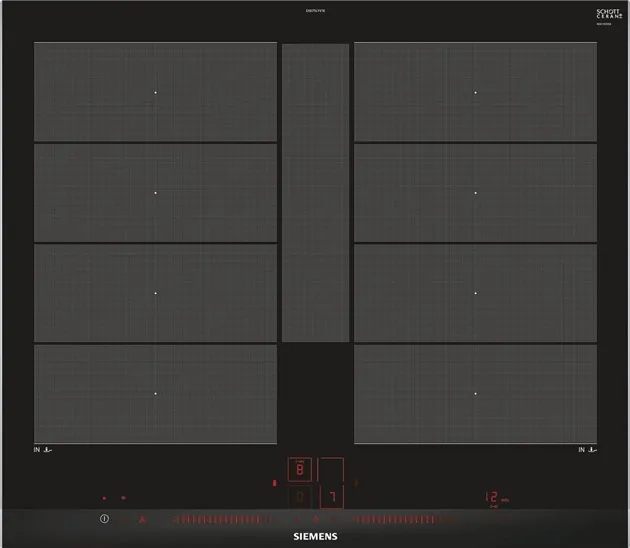Tap the SIEMENS logo
Viewport: 630px width, 548px height.
click(x=315, y=536)
